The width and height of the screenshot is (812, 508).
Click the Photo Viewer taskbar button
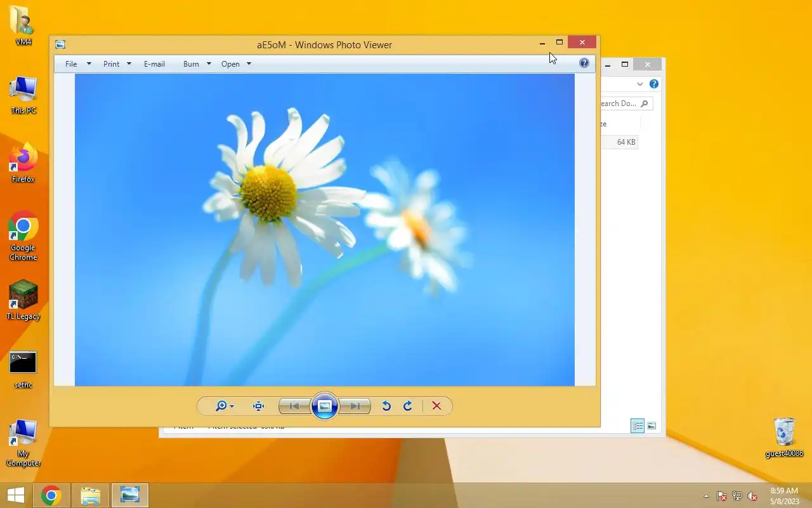pos(130,495)
